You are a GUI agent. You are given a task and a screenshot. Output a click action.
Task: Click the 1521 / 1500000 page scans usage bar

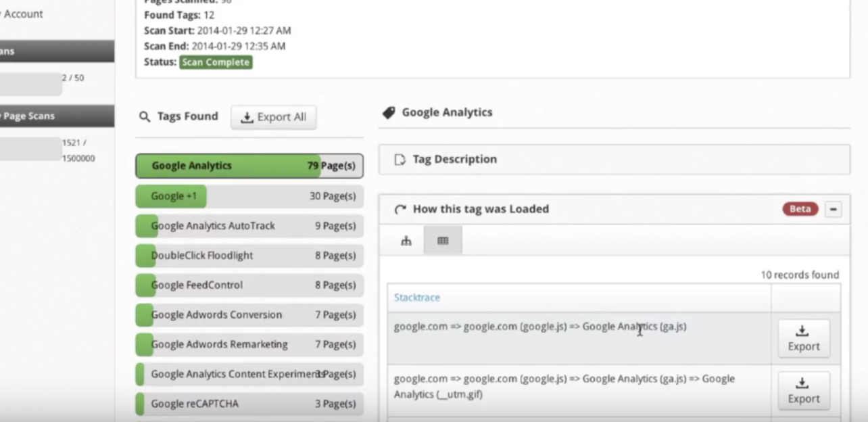(x=30, y=149)
